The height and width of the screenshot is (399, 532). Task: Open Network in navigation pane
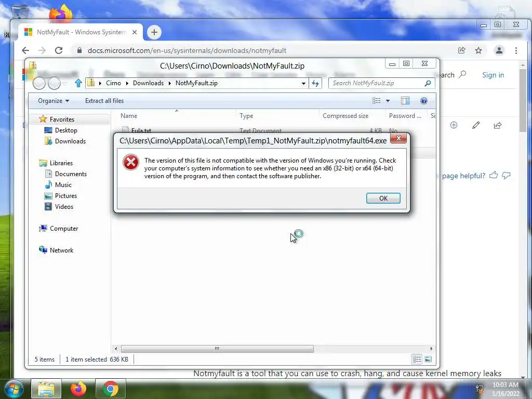point(61,250)
